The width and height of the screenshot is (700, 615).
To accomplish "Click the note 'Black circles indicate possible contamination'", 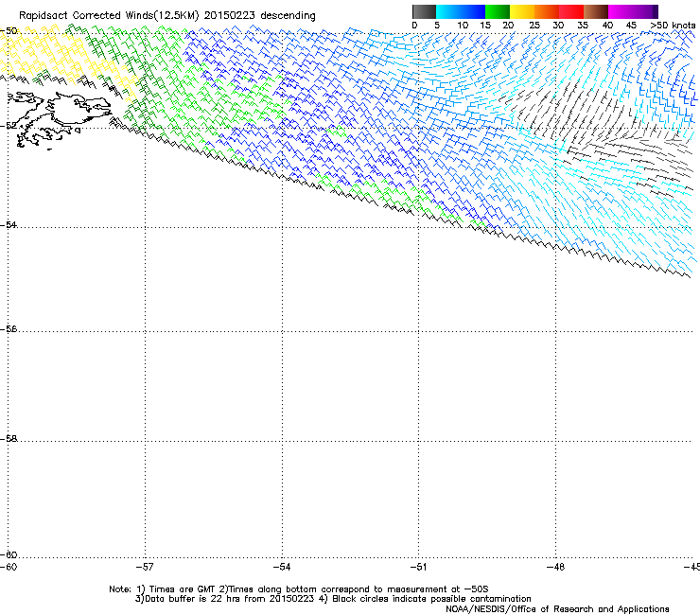I will coord(431,599).
